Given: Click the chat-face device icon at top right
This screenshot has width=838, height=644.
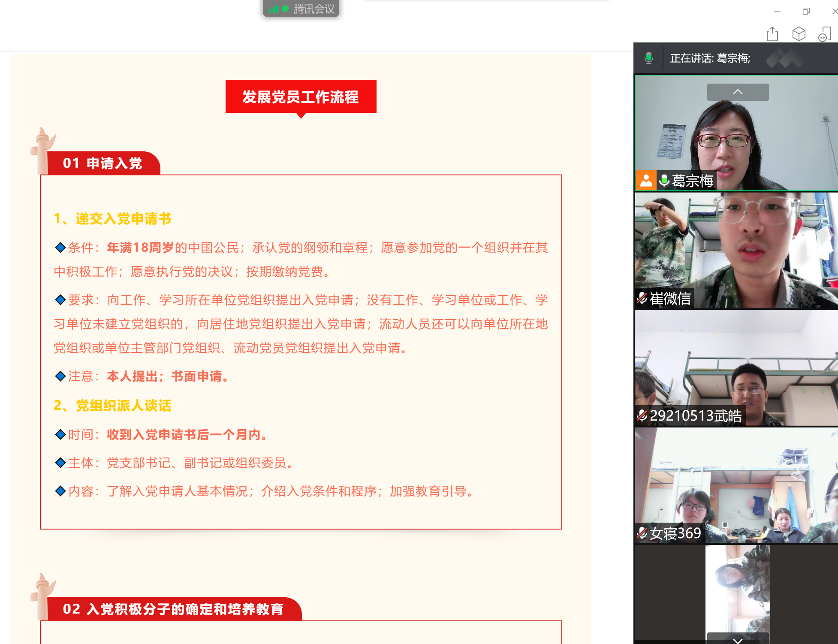Looking at the screenshot, I should [x=824, y=34].
